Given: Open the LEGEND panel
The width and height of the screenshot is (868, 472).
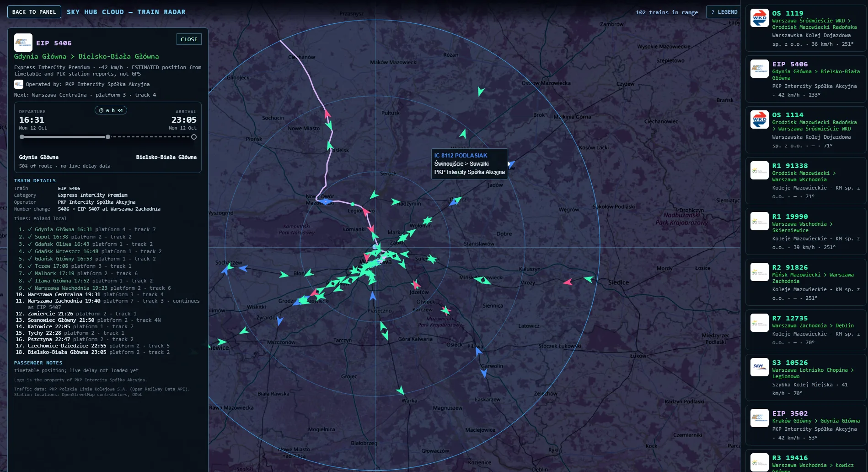Looking at the screenshot, I should [x=723, y=12].
